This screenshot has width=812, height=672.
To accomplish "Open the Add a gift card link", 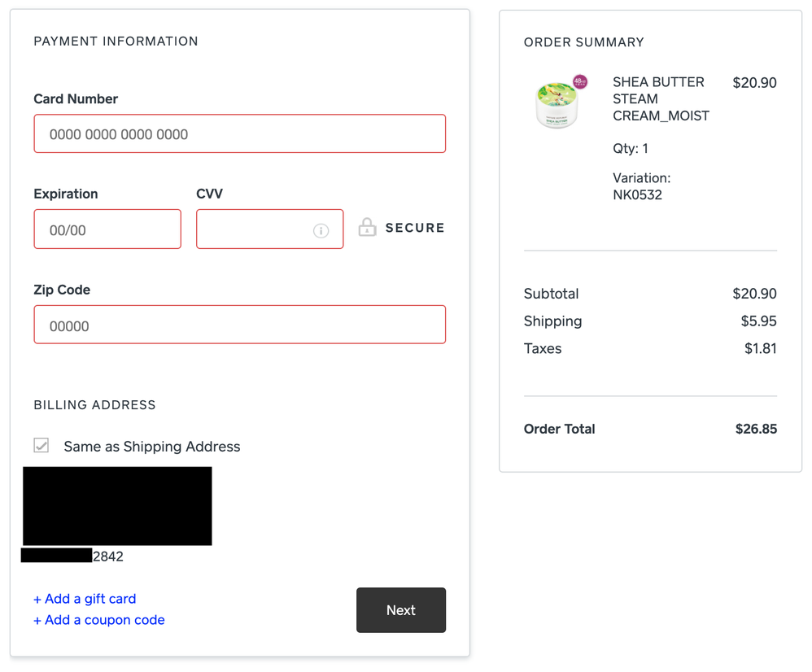I will 85,599.
